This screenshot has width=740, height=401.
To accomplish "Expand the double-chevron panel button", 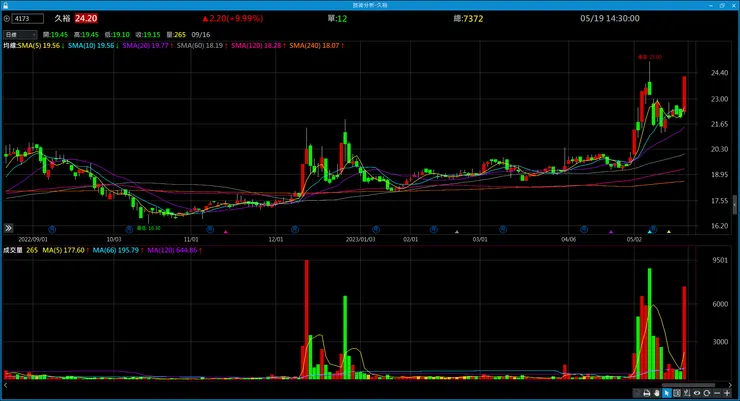I will (8, 228).
